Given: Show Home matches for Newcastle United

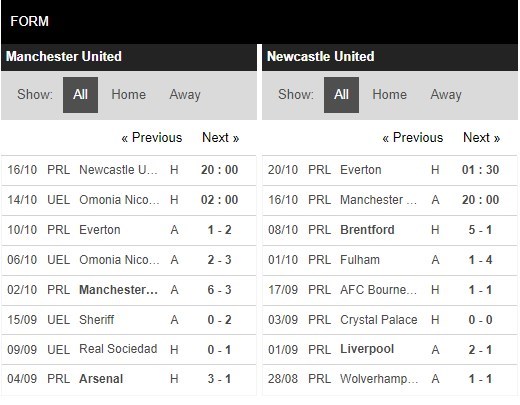Looking at the screenshot, I should (x=389, y=95).
